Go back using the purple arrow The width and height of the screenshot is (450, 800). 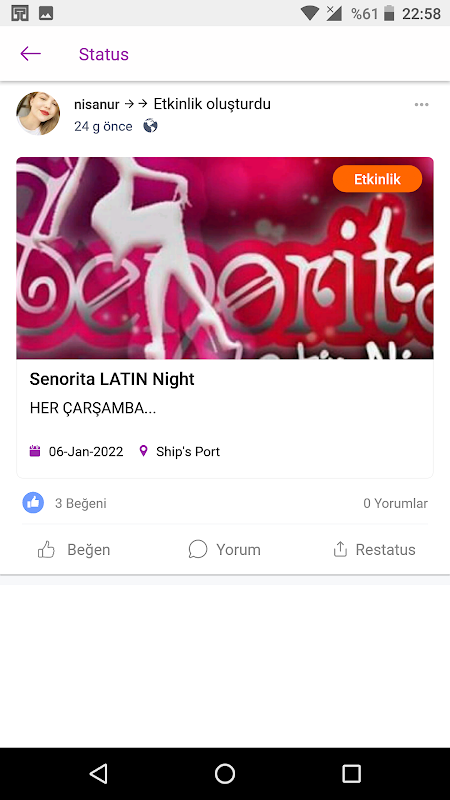30,54
